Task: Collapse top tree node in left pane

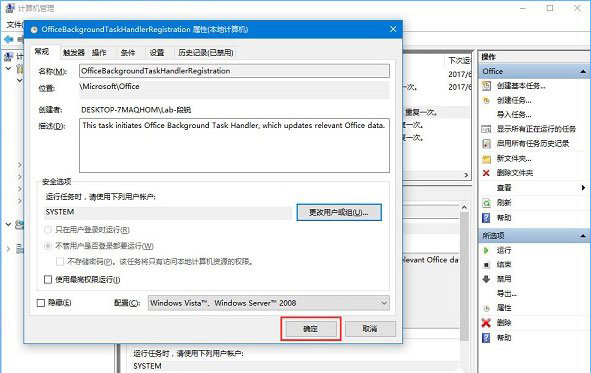Action: click(8, 69)
